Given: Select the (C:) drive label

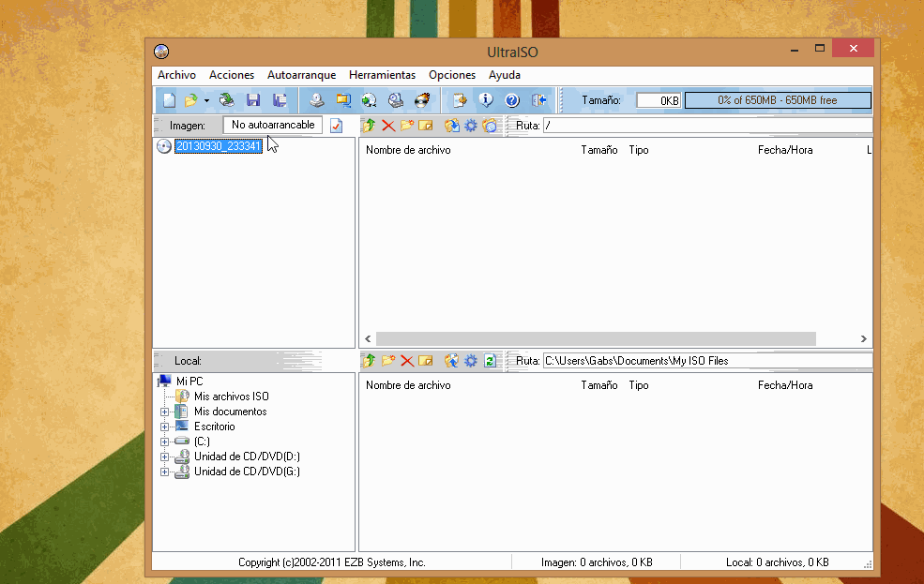Looking at the screenshot, I should 202,442.
